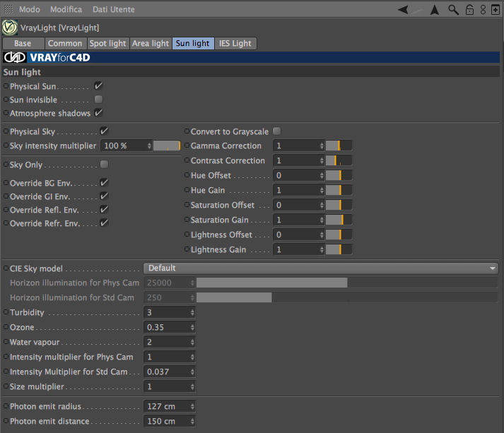Screen dimensions: 504x433
Task: Enable the Sun invisible checkbox
Action: tap(98, 100)
